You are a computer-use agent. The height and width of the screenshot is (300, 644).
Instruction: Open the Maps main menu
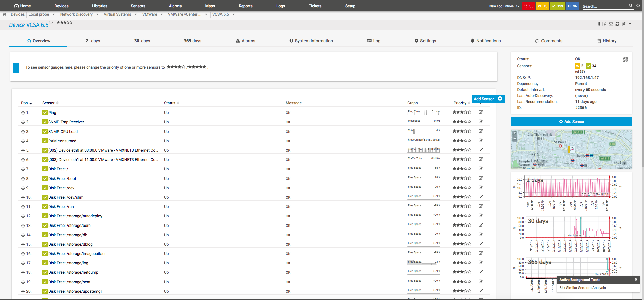210,6
